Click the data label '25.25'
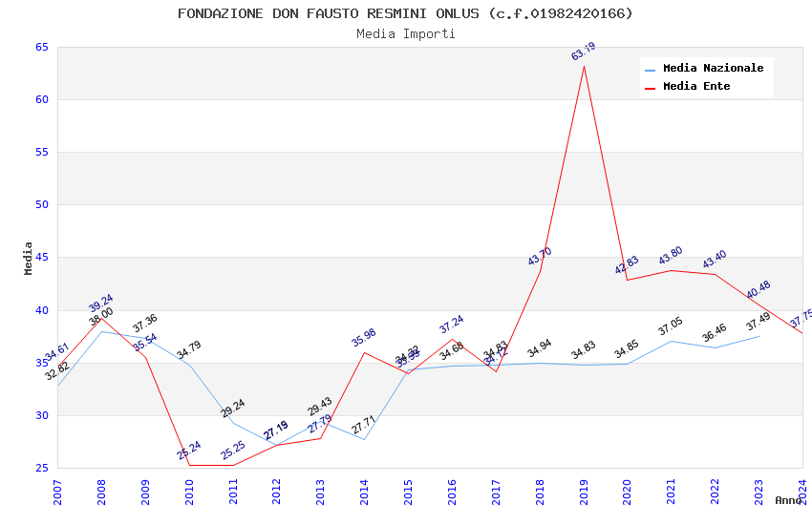This screenshot has width=812, height=525. pos(232,451)
